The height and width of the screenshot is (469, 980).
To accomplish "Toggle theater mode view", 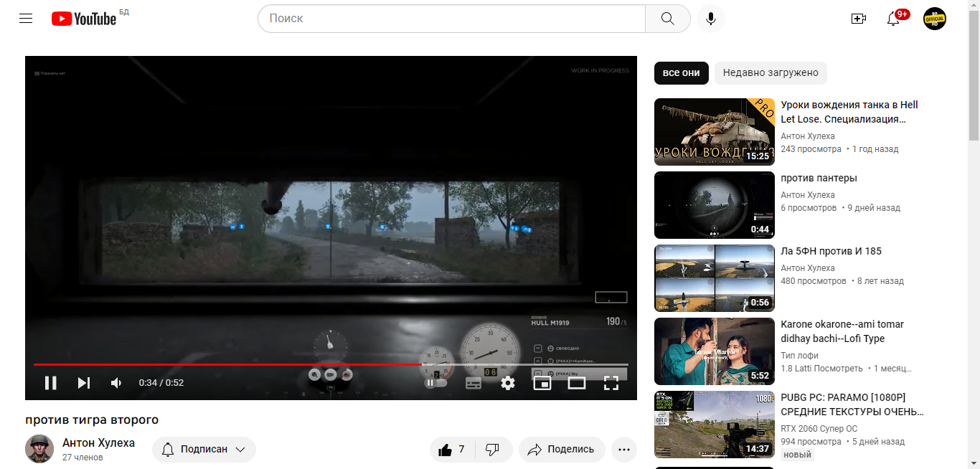I will click(577, 383).
